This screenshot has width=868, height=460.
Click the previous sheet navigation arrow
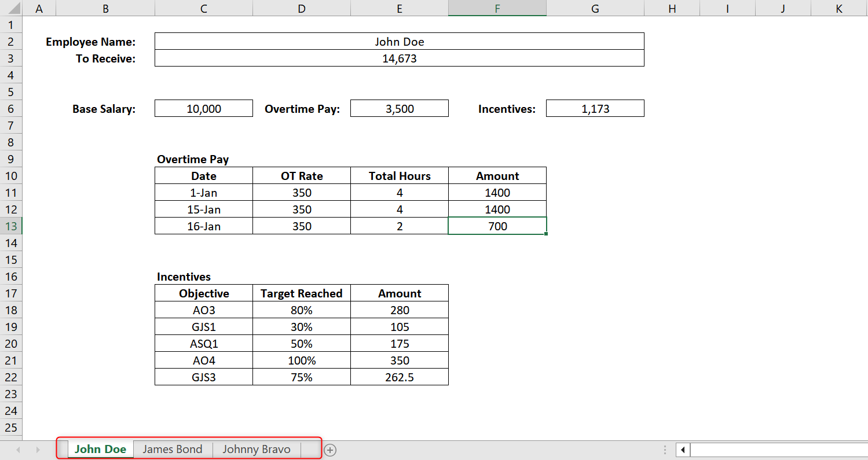point(18,450)
